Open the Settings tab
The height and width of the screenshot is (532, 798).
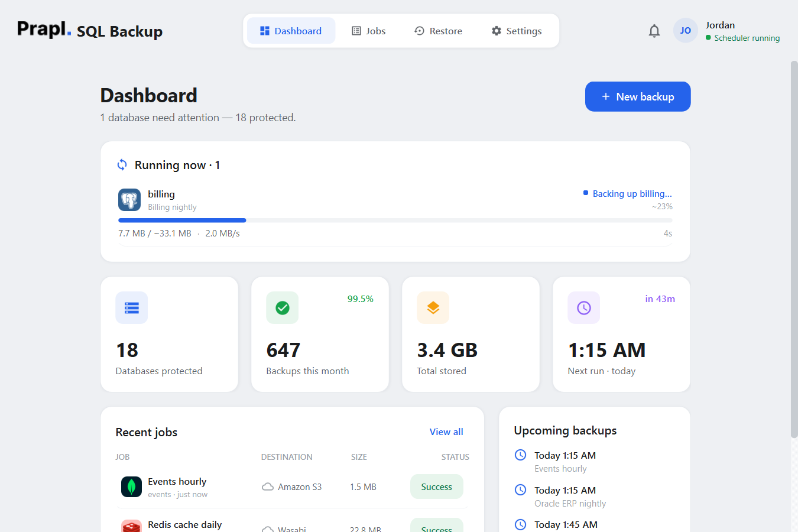click(x=517, y=31)
